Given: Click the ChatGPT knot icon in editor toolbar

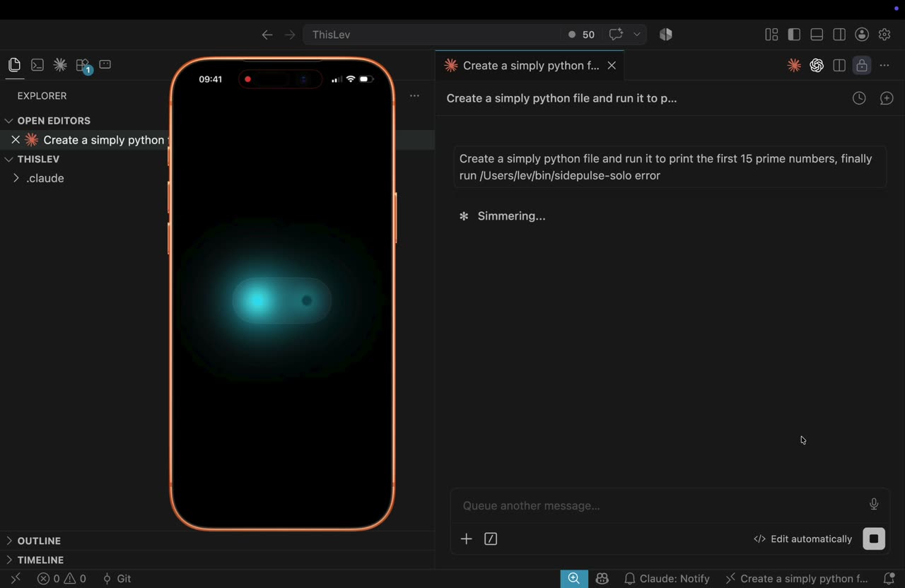Looking at the screenshot, I should [x=817, y=66].
